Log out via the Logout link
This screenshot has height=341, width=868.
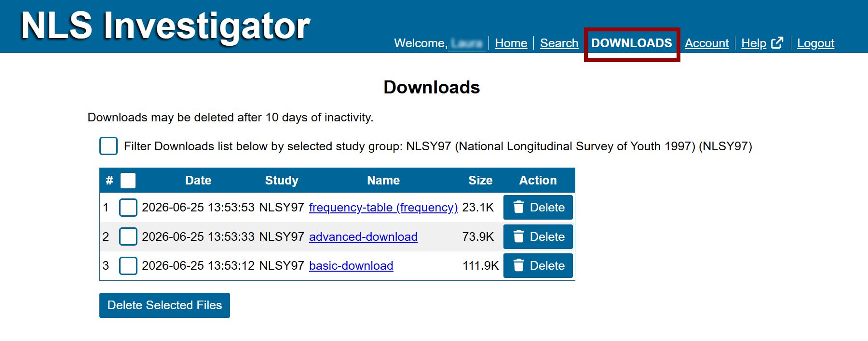point(815,43)
